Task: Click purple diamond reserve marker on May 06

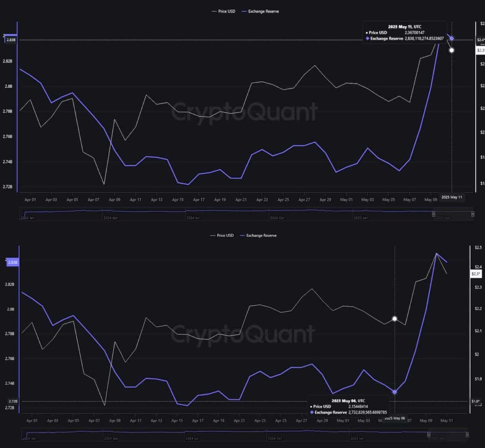Action: click(395, 392)
